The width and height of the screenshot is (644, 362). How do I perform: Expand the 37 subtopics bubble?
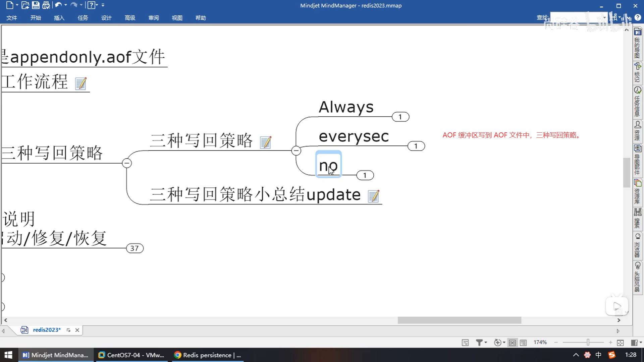[135, 248]
